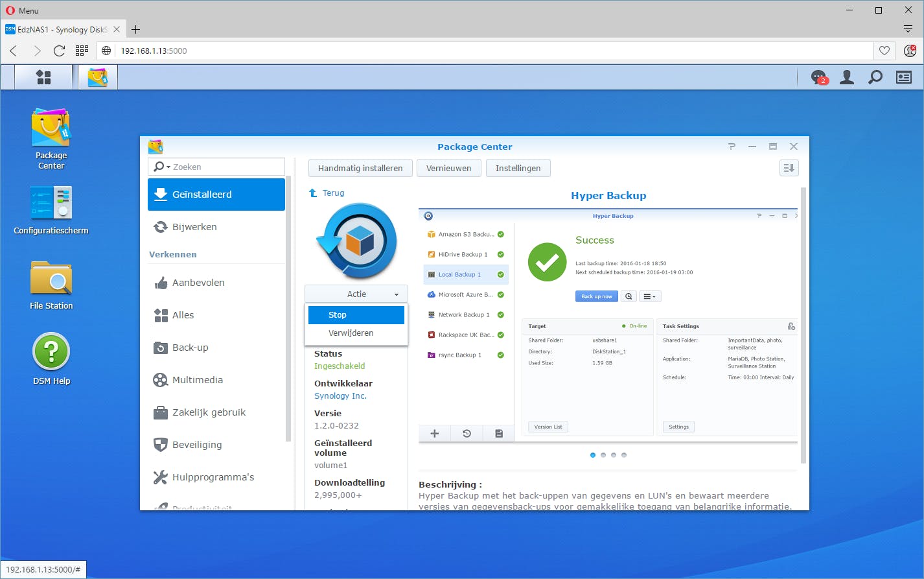The height and width of the screenshot is (579, 924).
Task: Open the DSM search magnifier icon
Action: 875,77
